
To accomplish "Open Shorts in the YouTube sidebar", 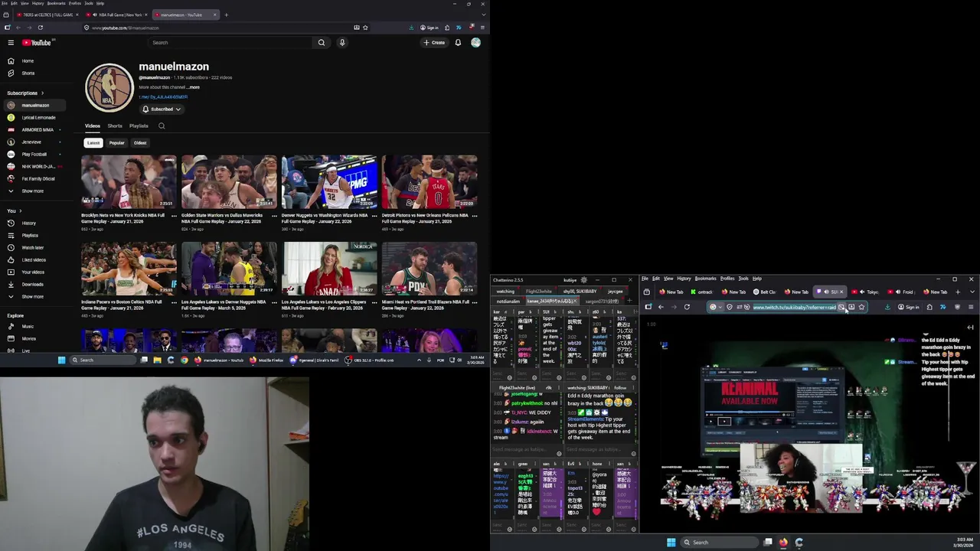I will (28, 73).
